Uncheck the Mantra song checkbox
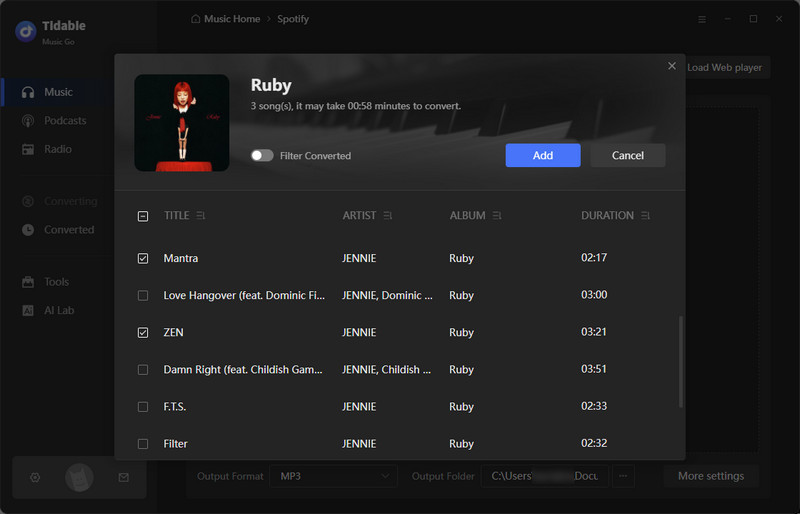The width and height of the screenshot is (800, 514). point(143,258)
